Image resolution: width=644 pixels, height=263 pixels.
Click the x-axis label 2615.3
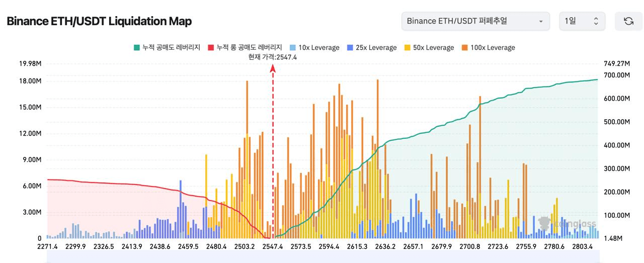point(356,247)
